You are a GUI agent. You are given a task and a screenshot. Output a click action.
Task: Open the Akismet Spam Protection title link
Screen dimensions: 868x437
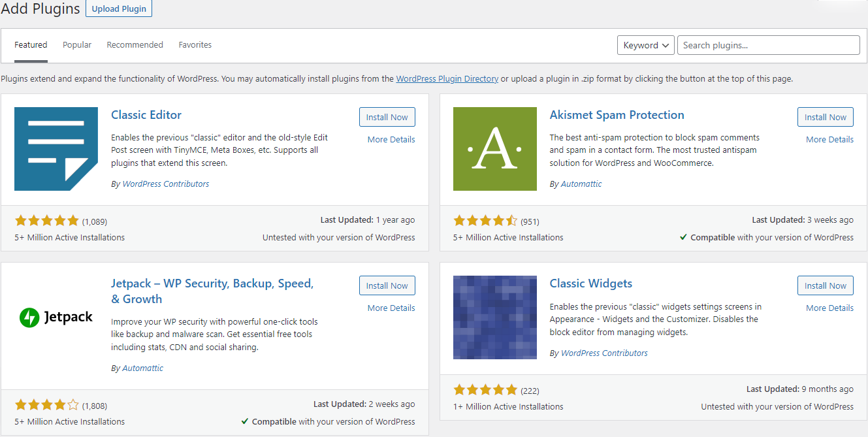pyautogui.click(x=617, y=115)
